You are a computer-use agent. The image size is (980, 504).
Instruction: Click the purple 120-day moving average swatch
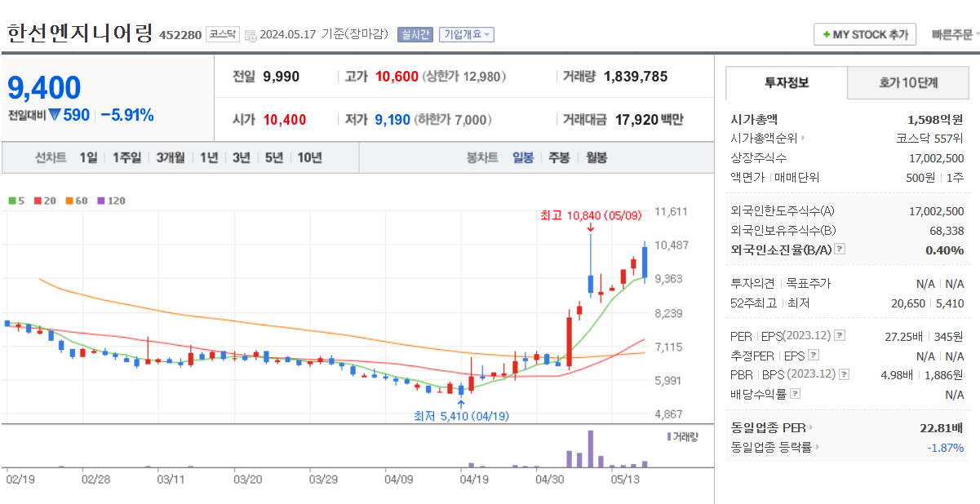click(x=101, y=201)
